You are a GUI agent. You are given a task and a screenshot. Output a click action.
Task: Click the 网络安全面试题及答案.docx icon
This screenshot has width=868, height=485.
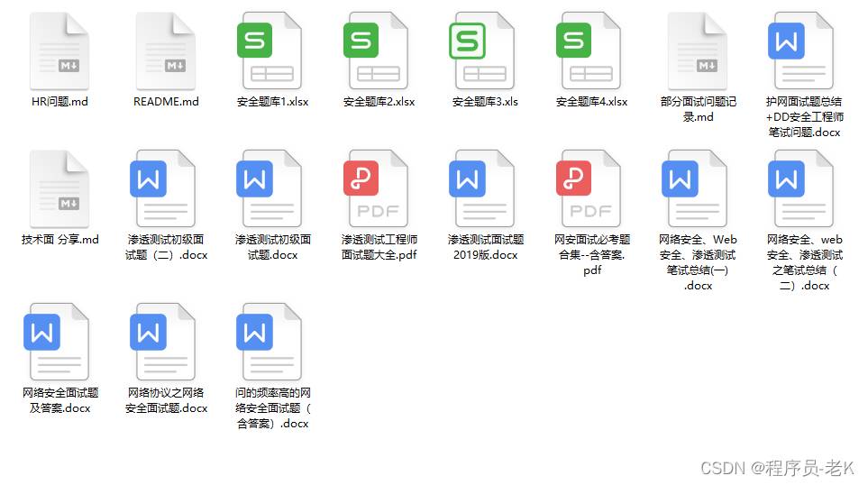[57, 343]
